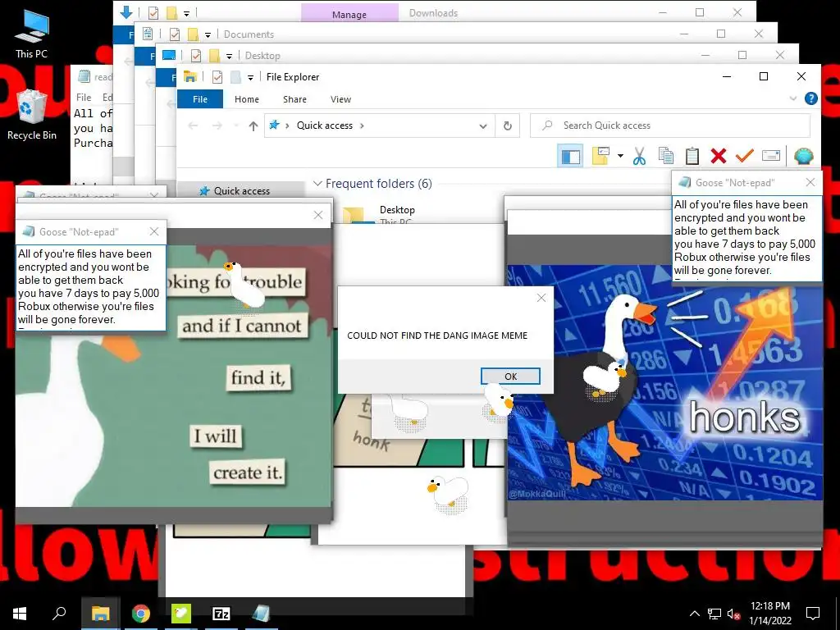Image resolution: width=840 pixels, height=630 pixels.
Task: Close the right Goose Not-epad window
Action: [x=810, y=183]
